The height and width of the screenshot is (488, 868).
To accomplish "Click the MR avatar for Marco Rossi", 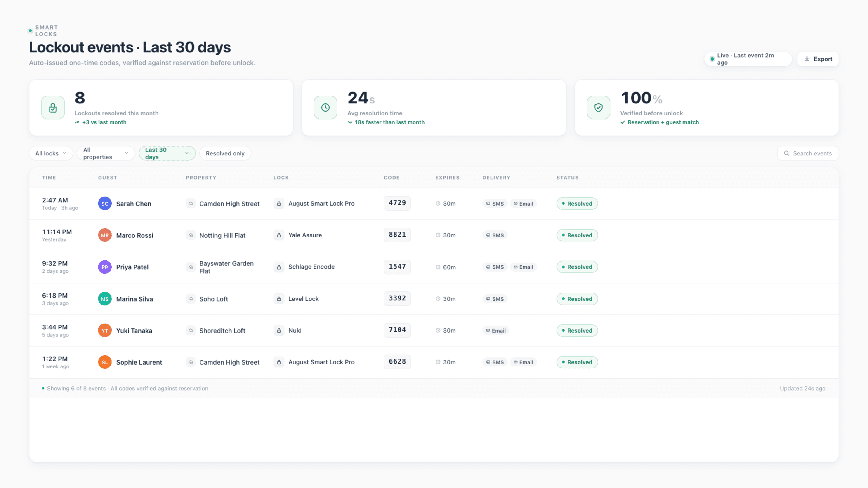I will click(x=105, y=235).
